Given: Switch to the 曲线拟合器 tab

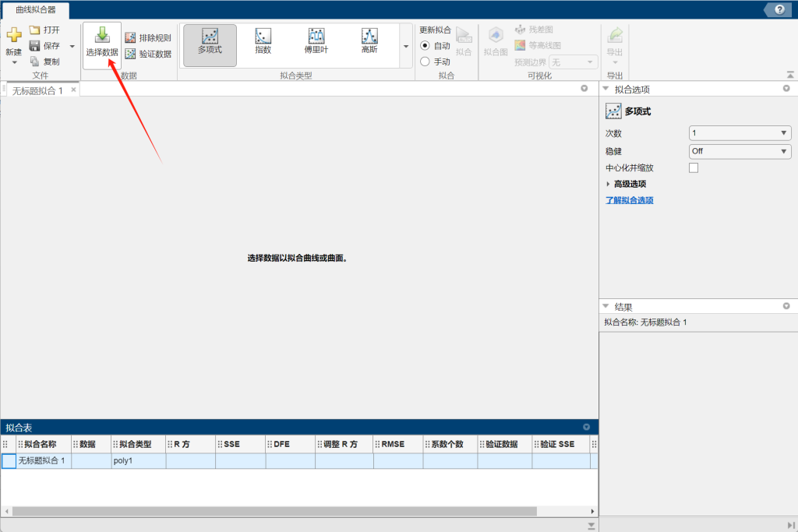Looking at the screenshot, I should click(x=35, y=9).
